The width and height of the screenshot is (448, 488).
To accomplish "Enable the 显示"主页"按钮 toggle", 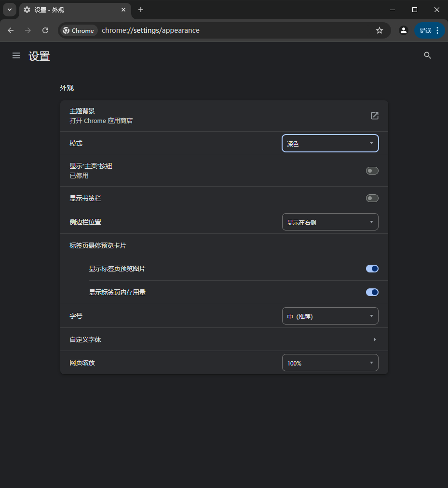I will click(x=372, y=170).
